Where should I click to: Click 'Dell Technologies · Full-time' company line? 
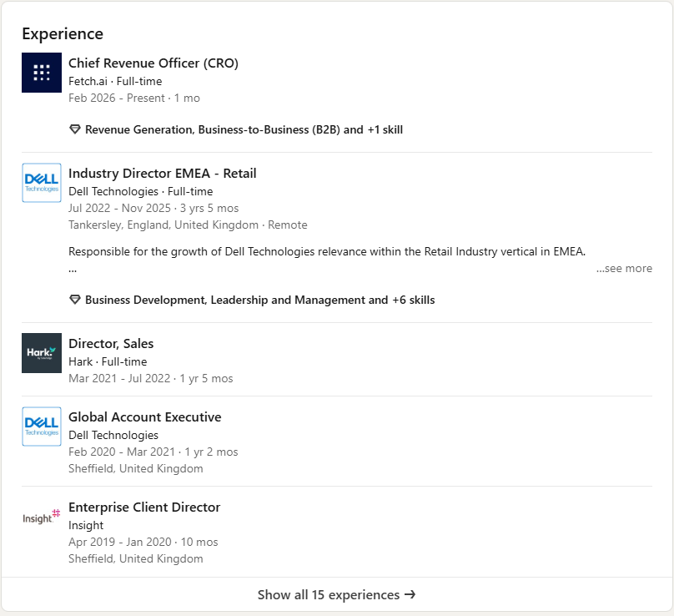click(141, 191)
